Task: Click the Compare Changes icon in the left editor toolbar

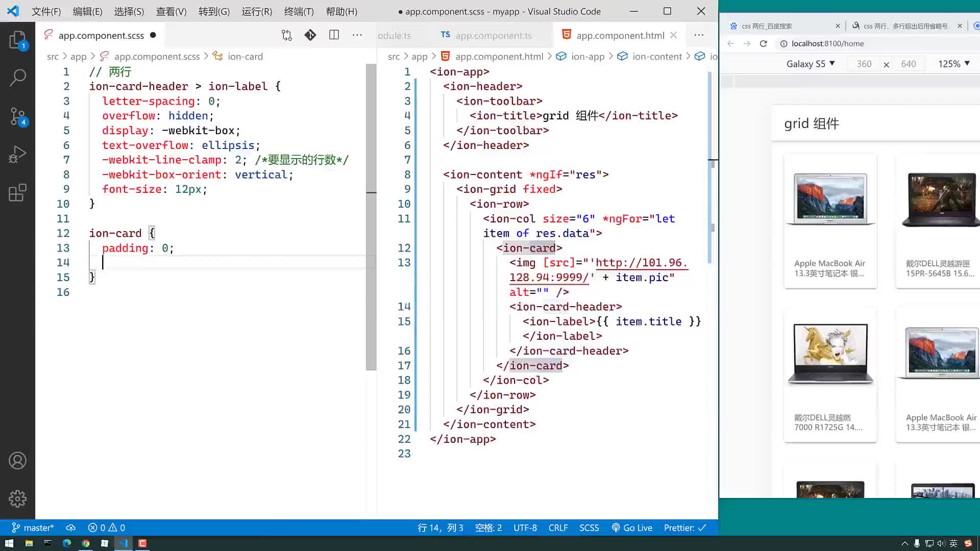Action: [x=286, y=35]
